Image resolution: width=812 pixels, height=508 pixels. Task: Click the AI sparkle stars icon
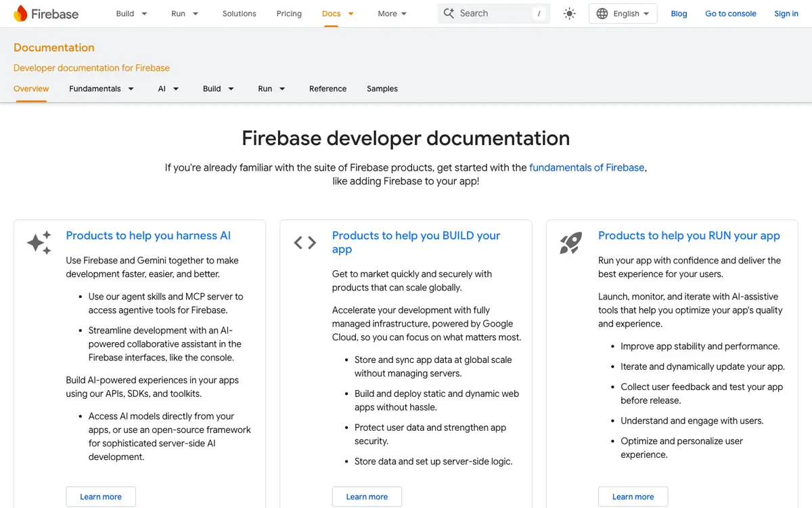click(x=39, y=242)
